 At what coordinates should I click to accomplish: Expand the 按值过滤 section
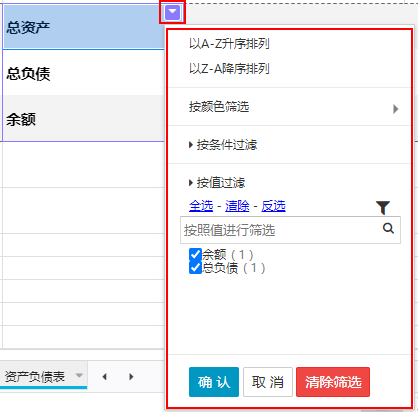pos(217,182)
